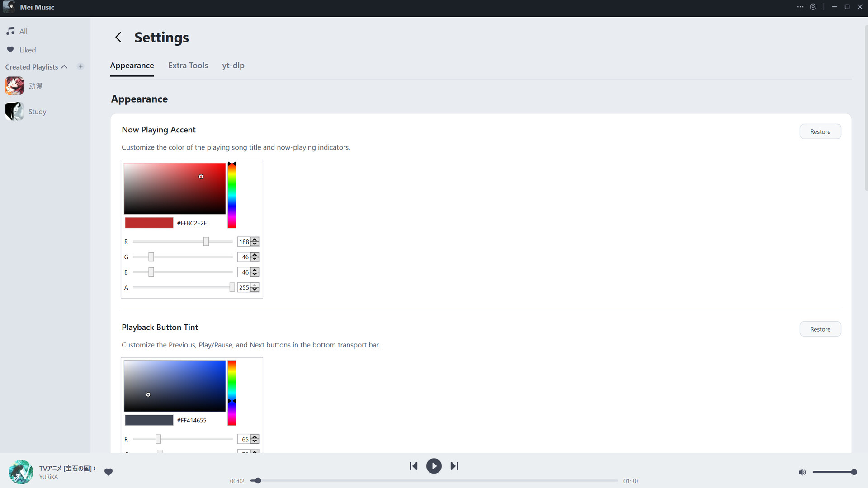Screen dimensions: 868x488
Task: Click the artist name YURiKA
Action: [48, 477]
